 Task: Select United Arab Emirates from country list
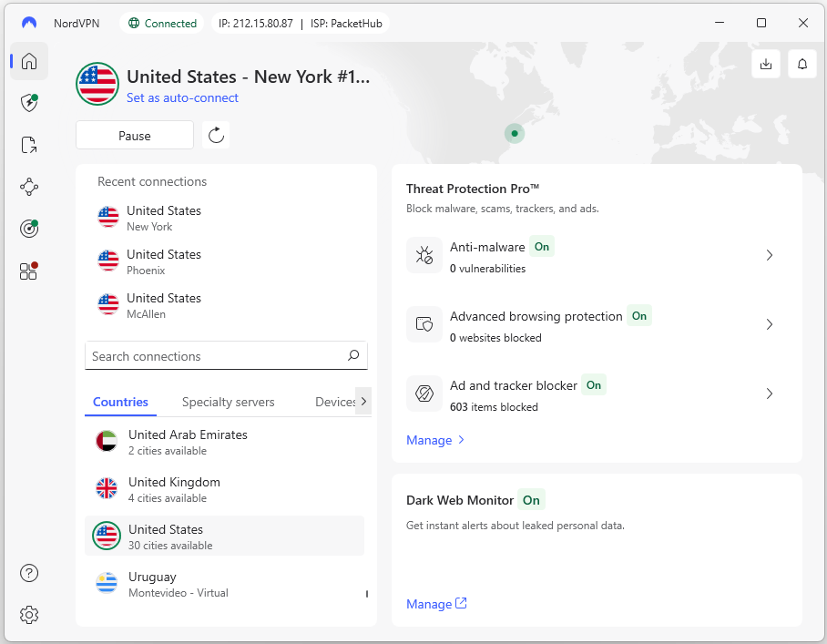(x=225, y=442)
